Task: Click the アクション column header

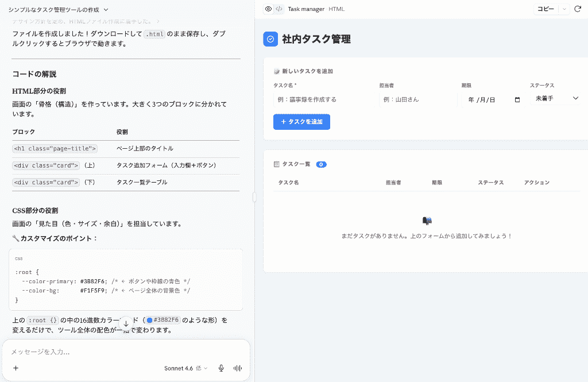Action: tap(537, 182)
